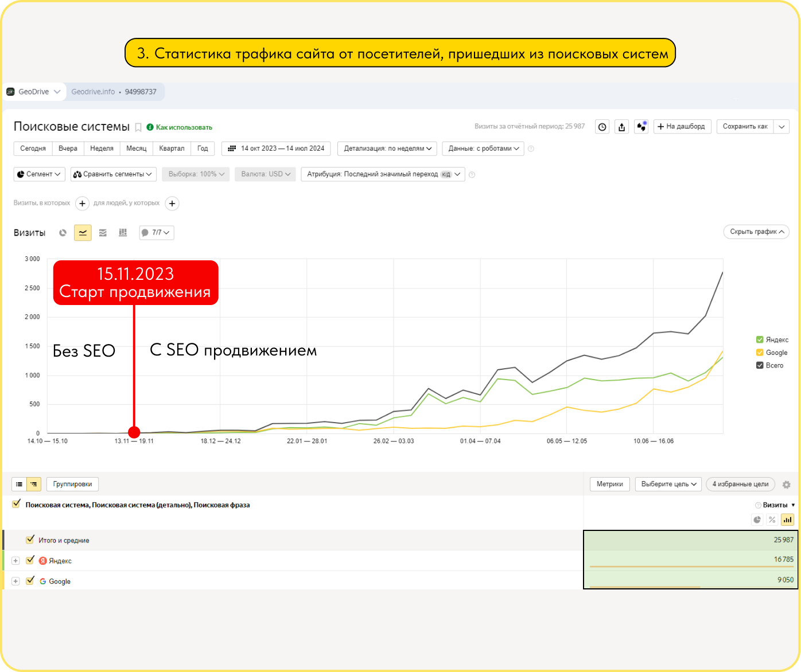The image size is (801, 672).
Task: Toggle checkbox beside Поисковая система header
Action: pyautogui.click(x=16, y=505)
